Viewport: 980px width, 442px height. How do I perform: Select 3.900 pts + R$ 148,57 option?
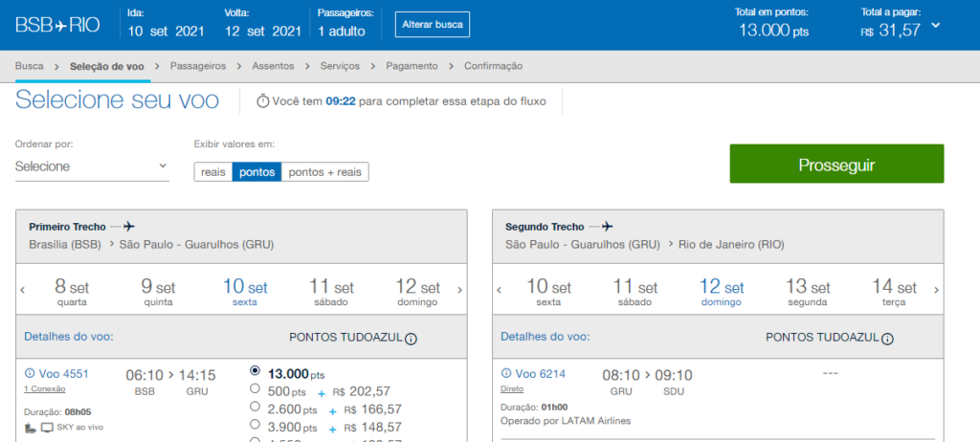(x=255, y=425)
